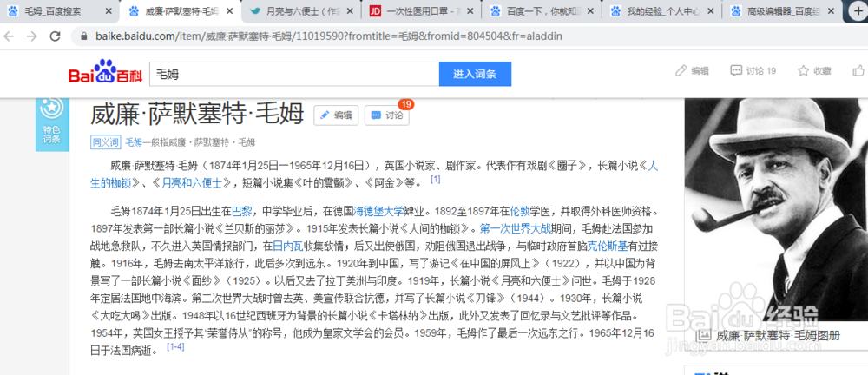This screenshot has height=375, width=868.
Task: Click the Maugham portrait photo
Action: [776, 209]
